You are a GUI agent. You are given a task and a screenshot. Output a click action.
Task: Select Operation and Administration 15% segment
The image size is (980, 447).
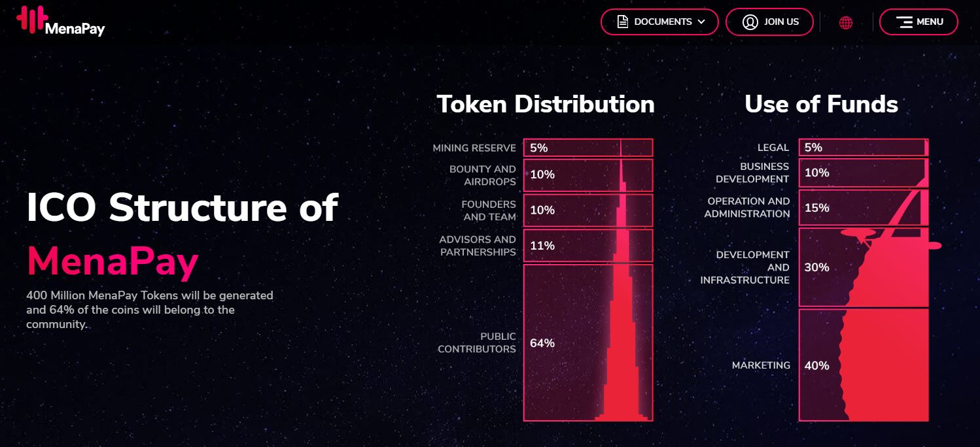click(864, 208)
